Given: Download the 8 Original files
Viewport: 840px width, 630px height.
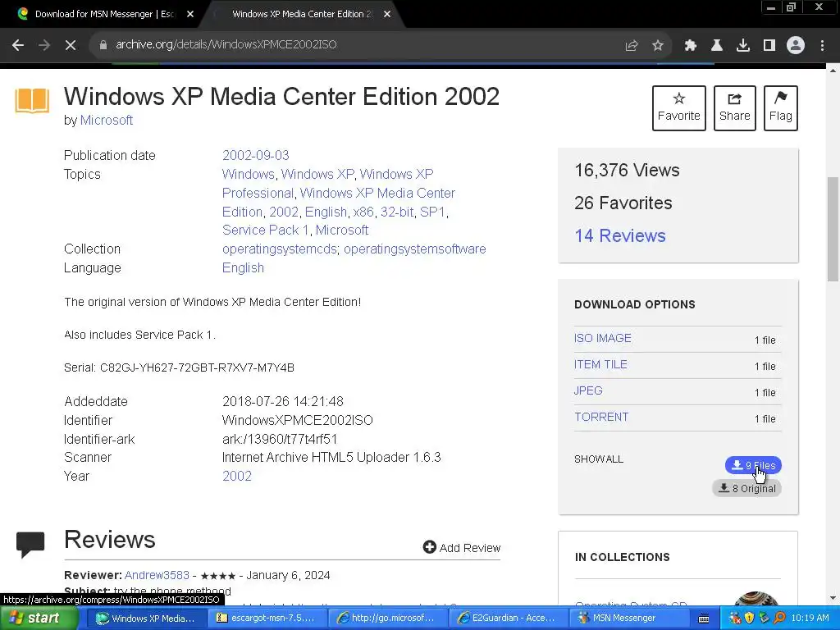Looking at the screenshot, I should (x=746, y=489).
